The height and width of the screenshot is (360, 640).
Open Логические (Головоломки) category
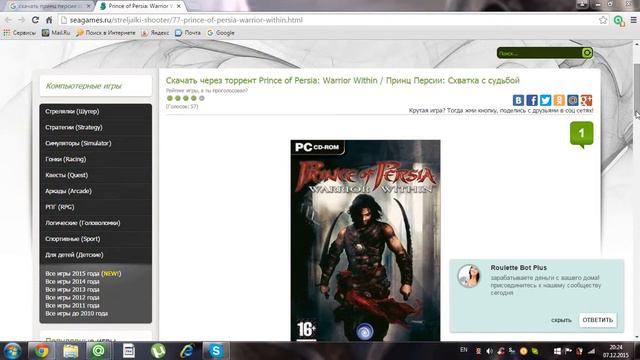point(82,223)
